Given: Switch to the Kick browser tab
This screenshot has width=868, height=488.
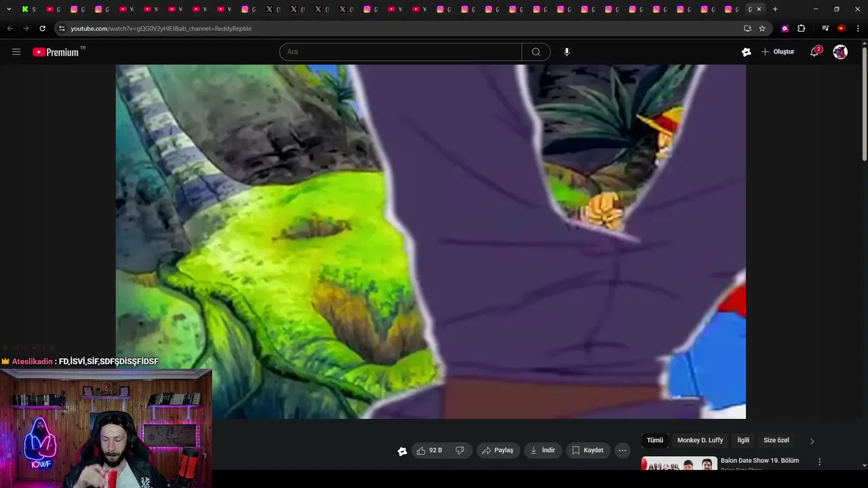Looking at the screenshot, I should (28, 9).
